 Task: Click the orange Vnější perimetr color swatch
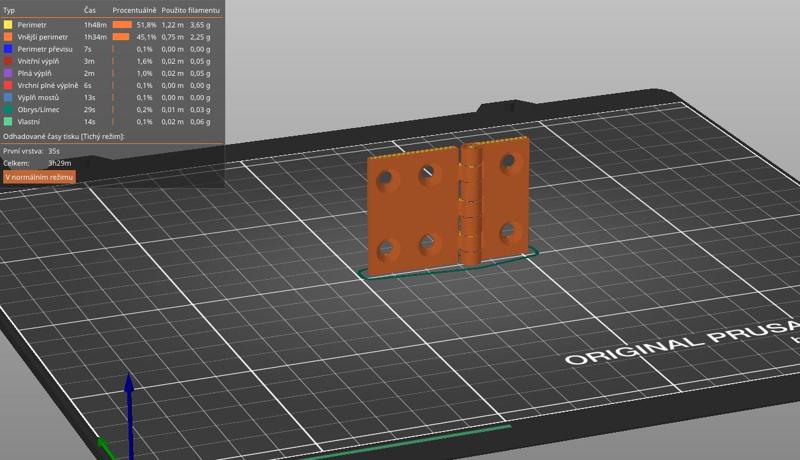coord(8,37)
